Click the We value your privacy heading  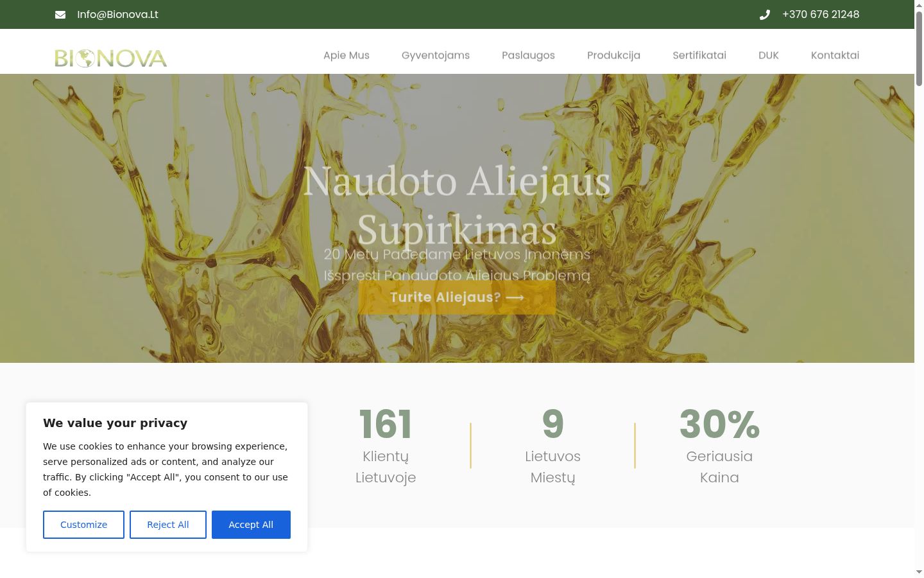click(x=116, y=423)
